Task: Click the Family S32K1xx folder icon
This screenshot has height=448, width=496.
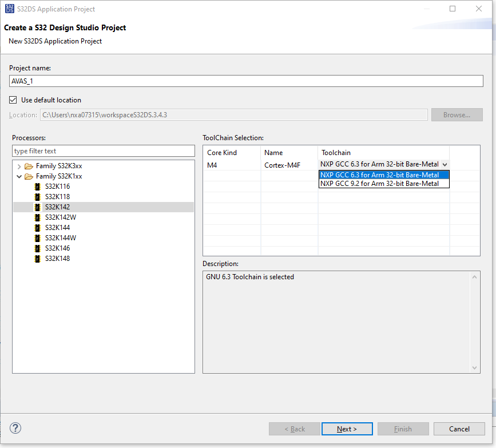Action: pyautogui.click(x=29, y=176)
